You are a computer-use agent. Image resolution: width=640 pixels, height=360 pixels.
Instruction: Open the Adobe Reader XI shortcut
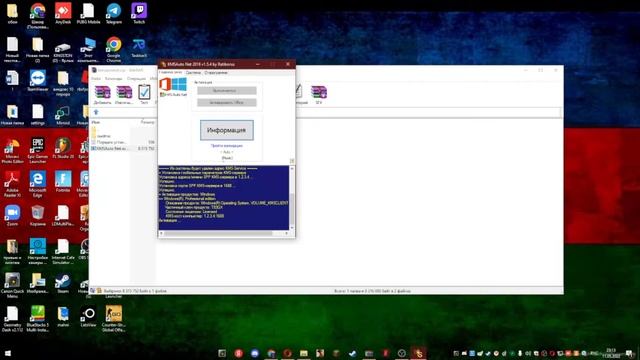point(12,184)
